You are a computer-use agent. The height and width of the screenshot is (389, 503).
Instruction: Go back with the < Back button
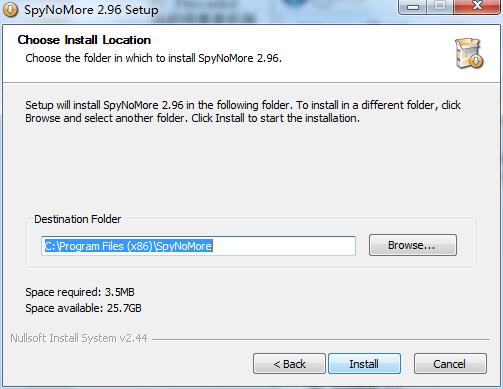[x=289, y=364]
